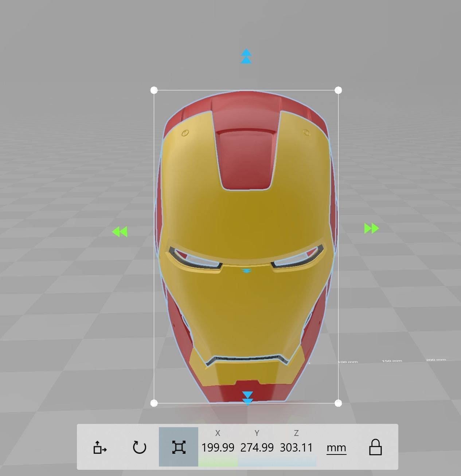Select top-left corner scale handle
The width and height of the screenshot is (461, 476).
[154, 90]
